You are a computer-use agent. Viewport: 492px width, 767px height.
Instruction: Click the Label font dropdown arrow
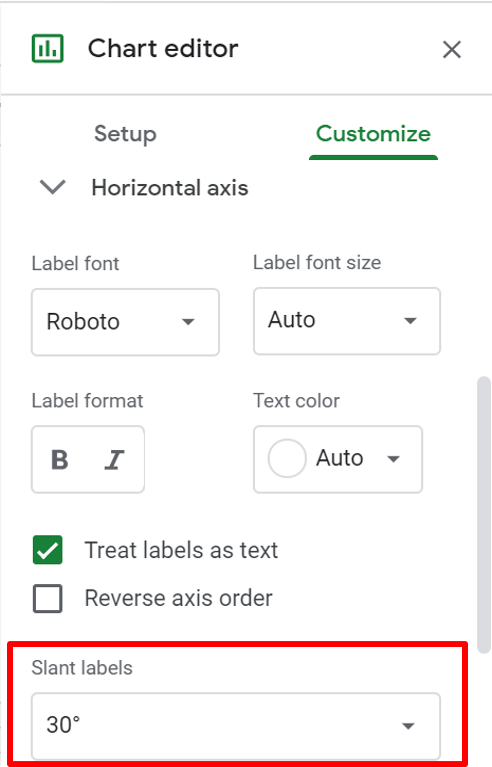pyautogui.click(x=188, y=322)
